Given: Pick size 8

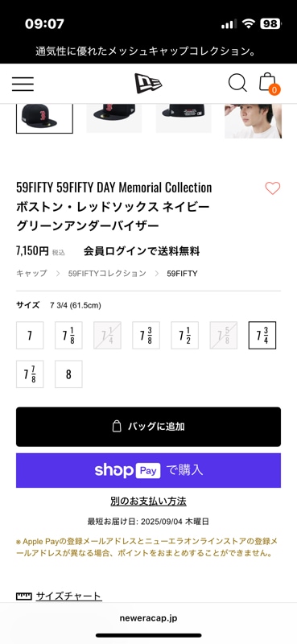Looking at the screenshot, I should (68, 374).
